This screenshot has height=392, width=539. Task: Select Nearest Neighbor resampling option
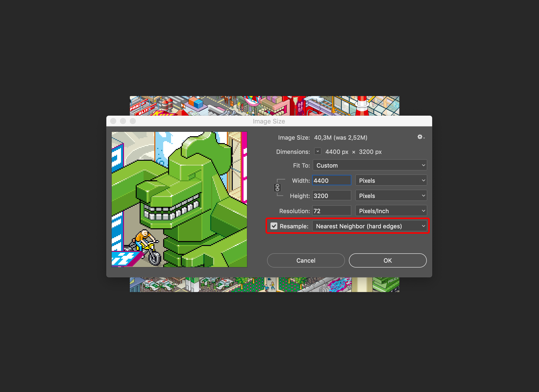coord(369,226)
